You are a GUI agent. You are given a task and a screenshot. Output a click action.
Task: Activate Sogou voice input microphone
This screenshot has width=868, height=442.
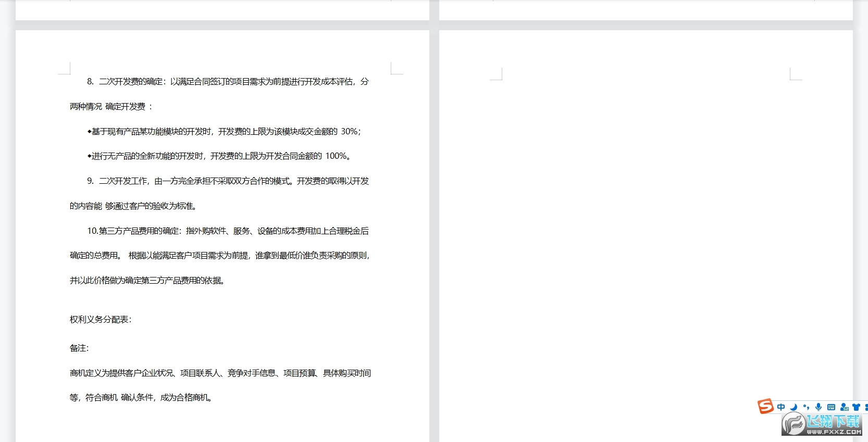tap(819, 407)
